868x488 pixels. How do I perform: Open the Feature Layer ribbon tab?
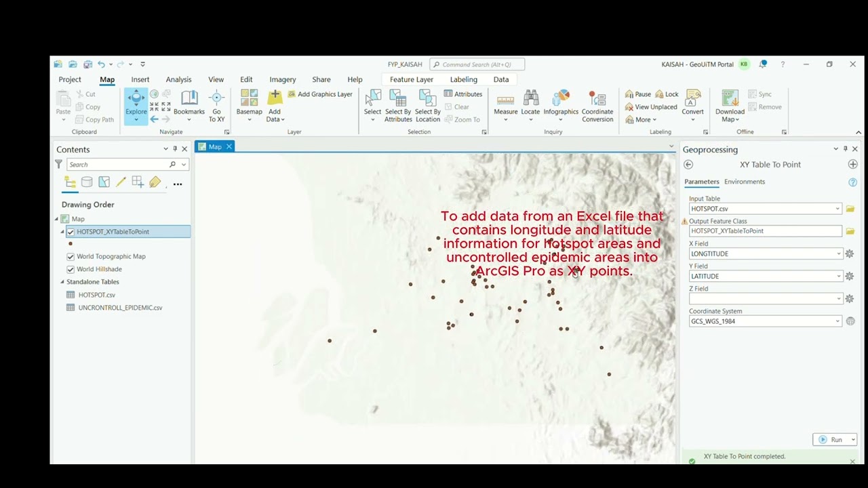tap(411, 79)
